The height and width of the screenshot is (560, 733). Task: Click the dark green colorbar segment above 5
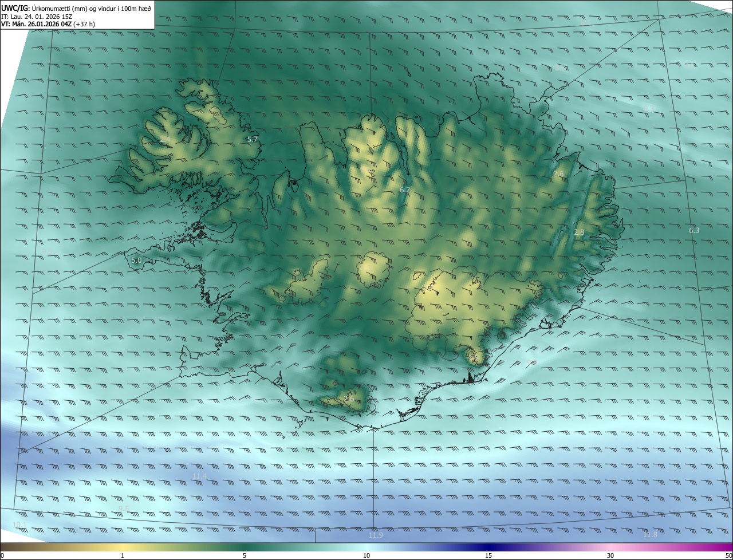click(245, 547)
